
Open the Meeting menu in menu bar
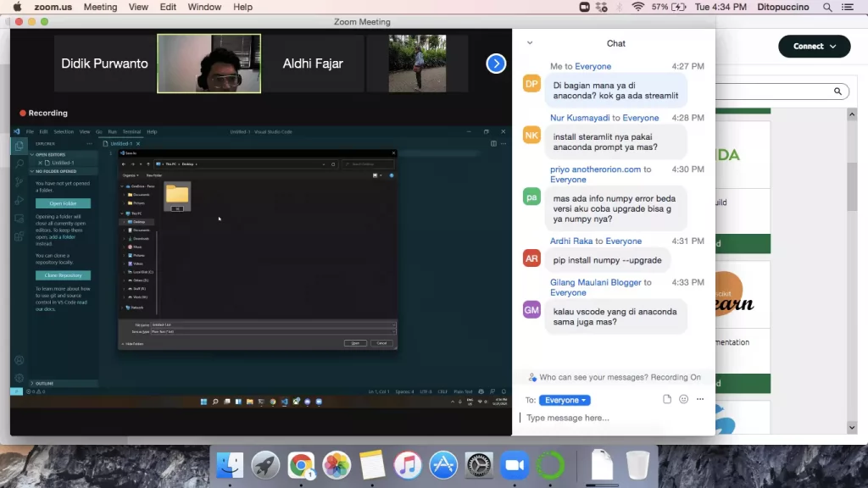point(100,7)
